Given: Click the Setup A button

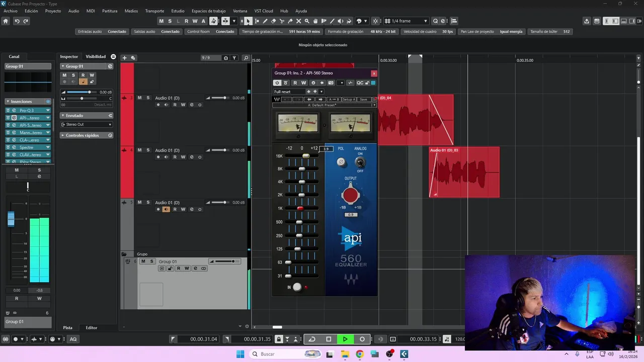Looking at the screenshot, I should pos(349,99).
